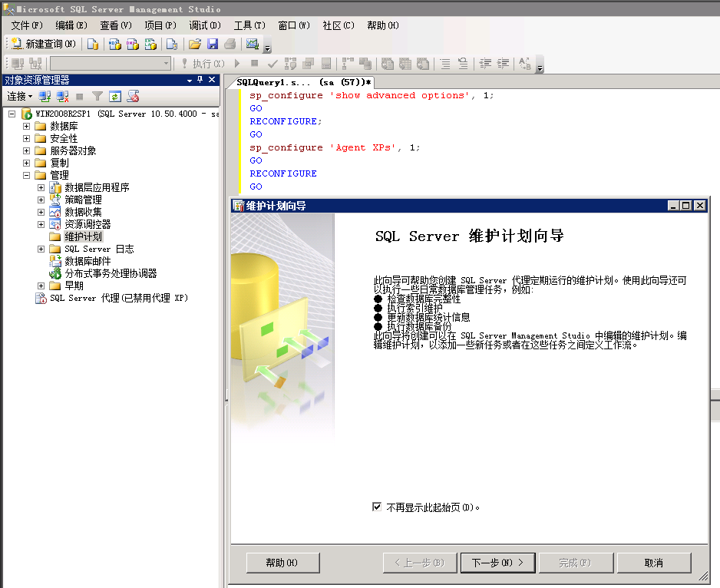Collapse the 管理 (Management) folder
720x588 pixels.
pyautogui.click(x=27, y=175)
